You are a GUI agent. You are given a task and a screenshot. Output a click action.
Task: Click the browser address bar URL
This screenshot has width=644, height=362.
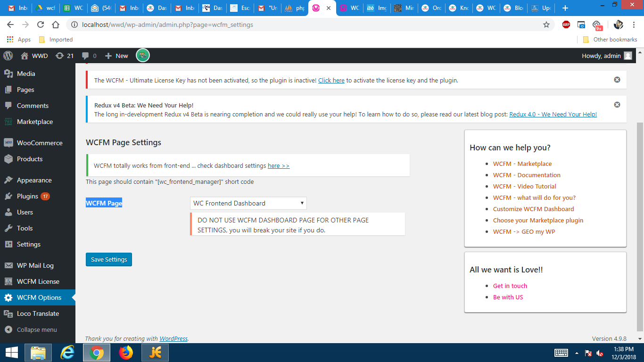tap(167, 25)
